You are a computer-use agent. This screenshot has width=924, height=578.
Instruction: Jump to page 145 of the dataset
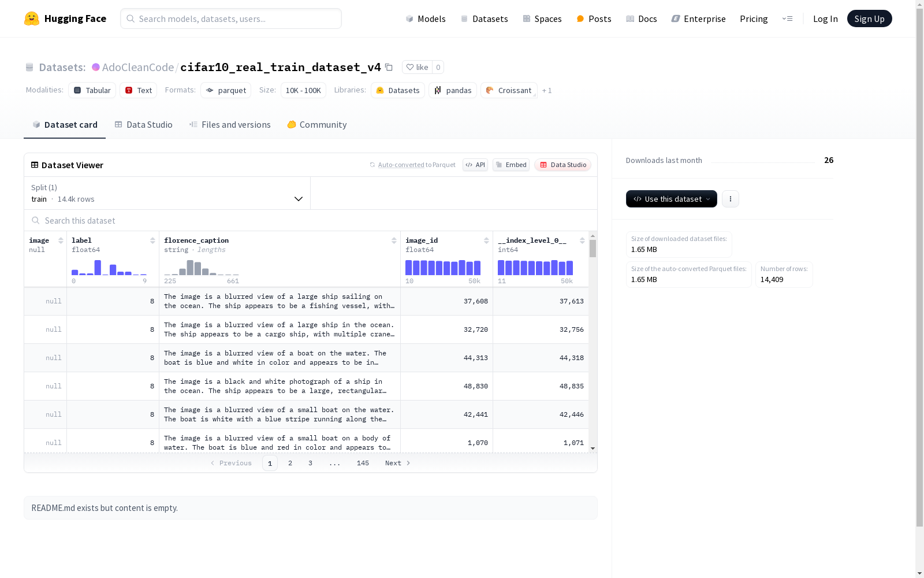(x=363, y=463)
